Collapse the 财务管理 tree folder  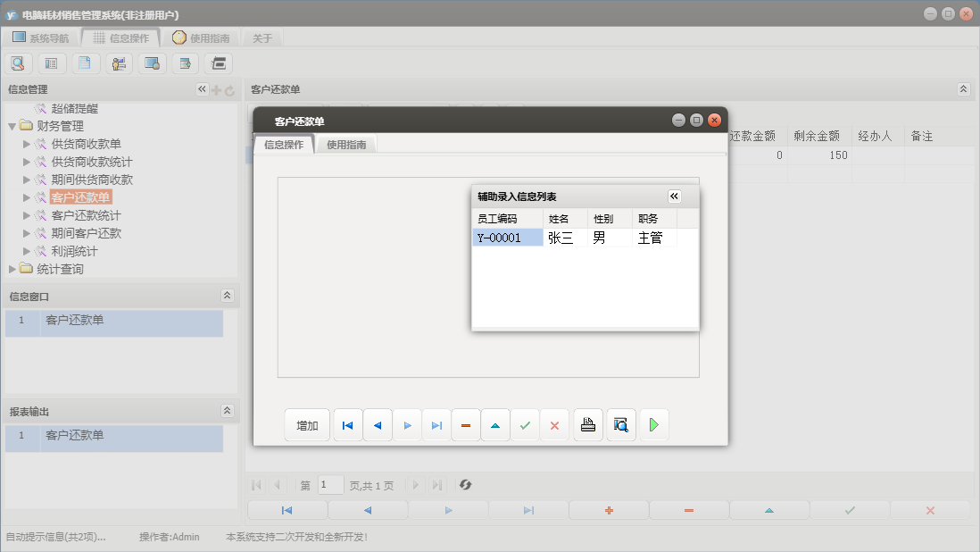coord(12,126)
